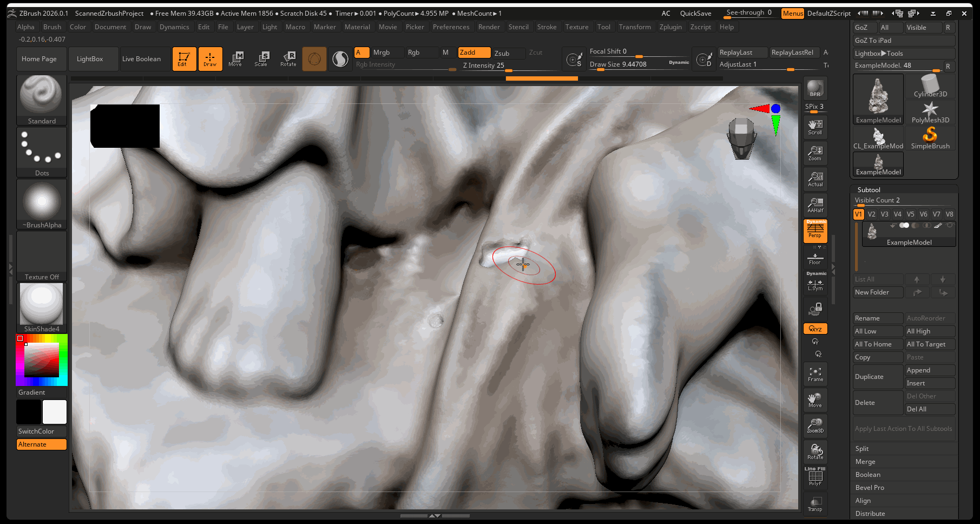Image resolution: width=980 pixels, height=524 pixels.
Task: Open the Preferences menu
Action: (451, 27)
